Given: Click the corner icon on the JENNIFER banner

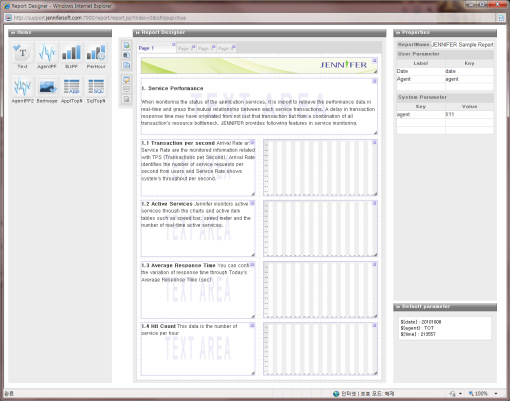Looking at the screenshot, I should pos(374,61).
